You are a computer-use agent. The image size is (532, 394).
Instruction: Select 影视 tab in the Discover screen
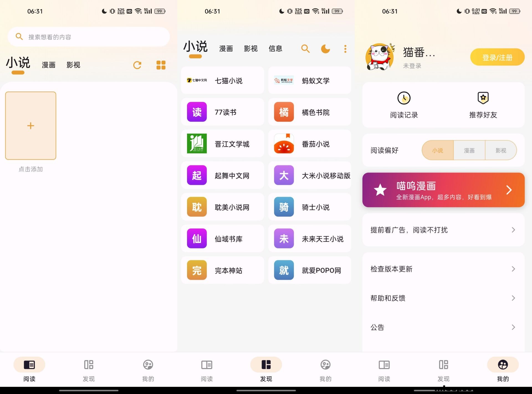pos(251,49)
